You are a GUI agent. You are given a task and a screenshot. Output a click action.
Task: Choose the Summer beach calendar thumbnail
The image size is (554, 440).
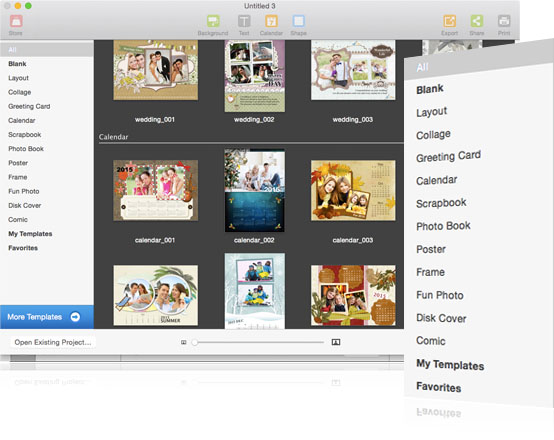[155, 295]
